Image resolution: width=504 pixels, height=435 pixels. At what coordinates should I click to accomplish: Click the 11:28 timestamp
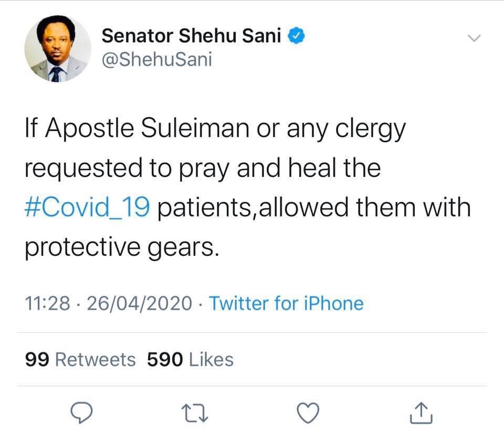tap(47, 303)
